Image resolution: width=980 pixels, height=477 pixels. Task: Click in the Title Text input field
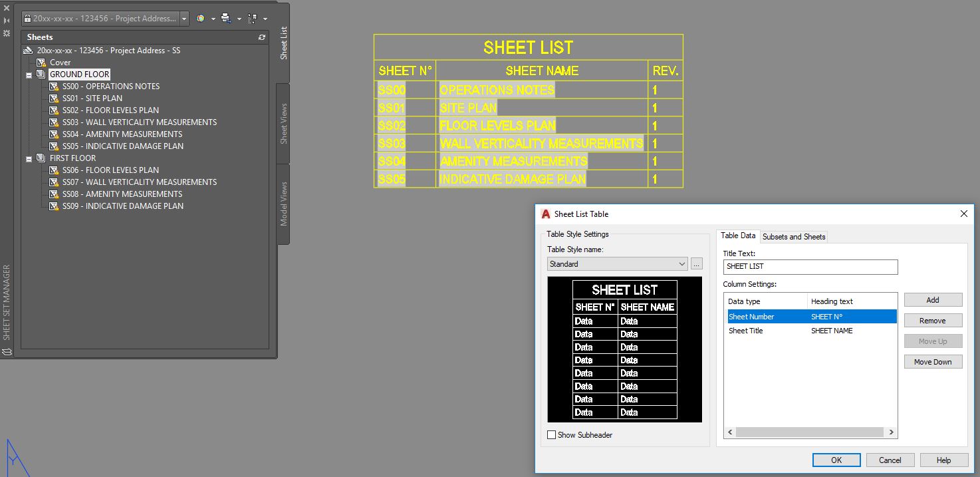[810, 267]
